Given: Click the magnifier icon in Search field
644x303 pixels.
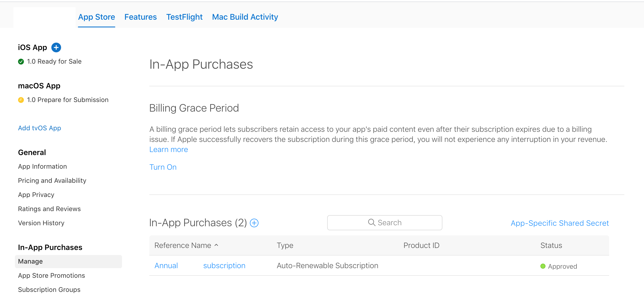Looking at the screenshot, I should click(x=372, y=222).
